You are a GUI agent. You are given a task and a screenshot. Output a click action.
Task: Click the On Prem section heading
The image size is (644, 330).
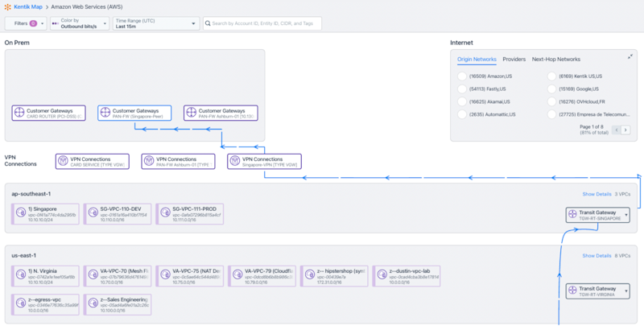click(17, 43)
